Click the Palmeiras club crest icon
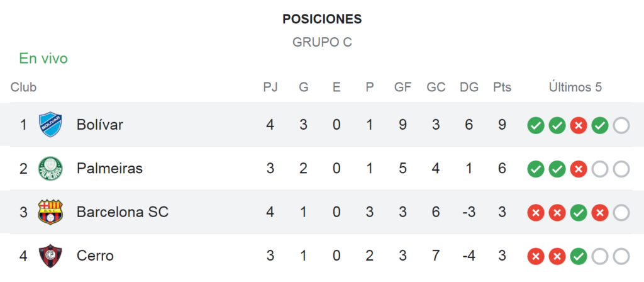The height and width of the screenshot is (282, 644). pyautogui.click(x=50, y=169)
